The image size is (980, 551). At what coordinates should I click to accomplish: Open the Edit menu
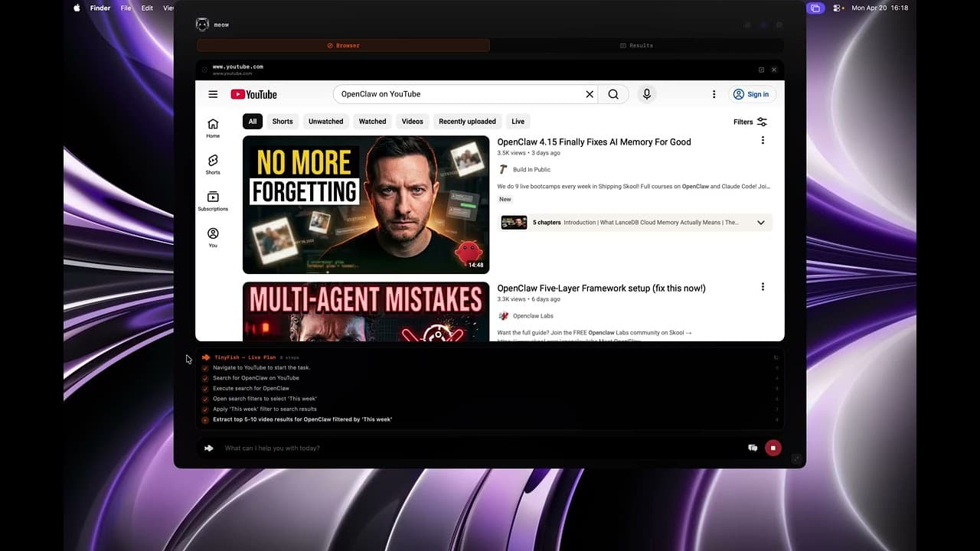point(147,8)
